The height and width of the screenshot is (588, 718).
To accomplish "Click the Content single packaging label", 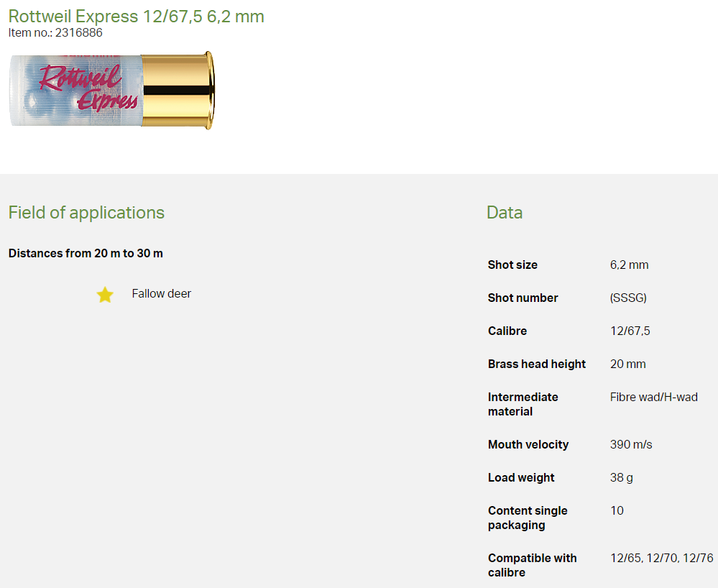I will 528,518.
